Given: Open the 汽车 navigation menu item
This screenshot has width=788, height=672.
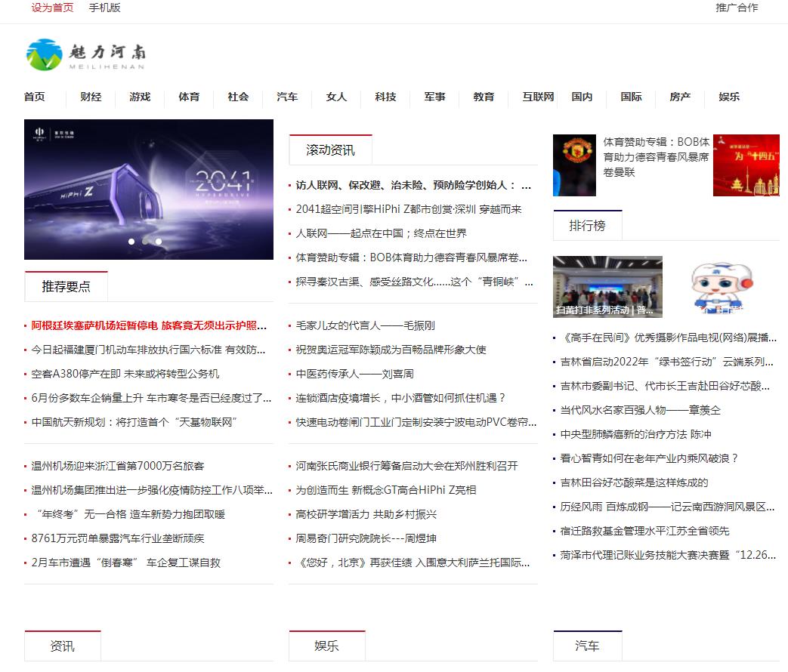Looking at the screenshot, I should (x=287, y=97).
